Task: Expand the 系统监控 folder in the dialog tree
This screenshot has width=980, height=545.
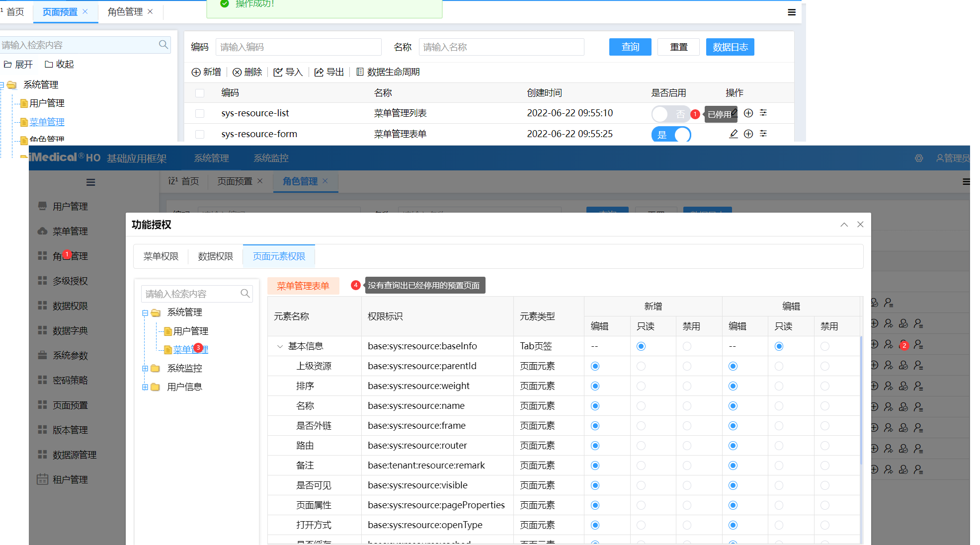Action: pos(145,368)
